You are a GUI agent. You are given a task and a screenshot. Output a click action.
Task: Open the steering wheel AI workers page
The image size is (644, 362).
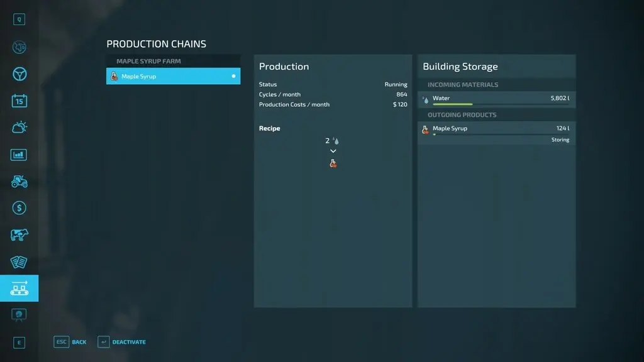coord(19,74)
